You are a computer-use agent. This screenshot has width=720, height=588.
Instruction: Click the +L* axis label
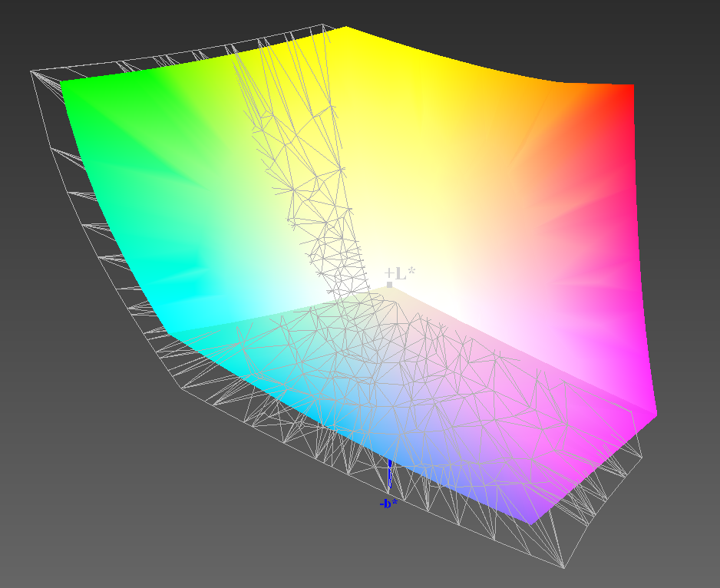pos(399,273)
